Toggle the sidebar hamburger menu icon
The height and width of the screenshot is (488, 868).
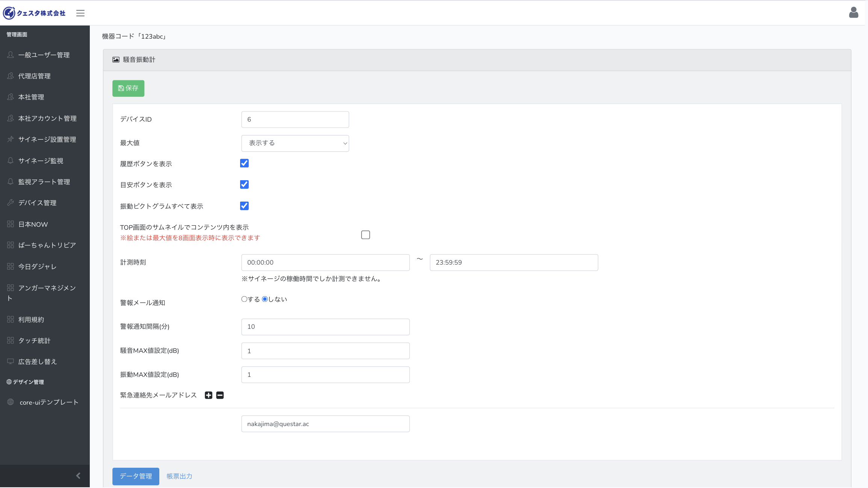80,13
